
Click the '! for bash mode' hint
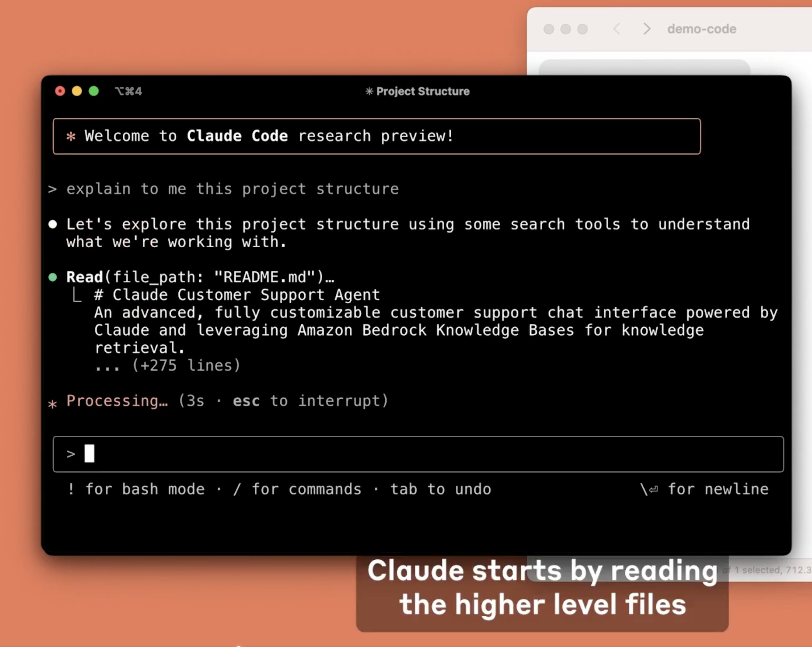tap(136, 489)
